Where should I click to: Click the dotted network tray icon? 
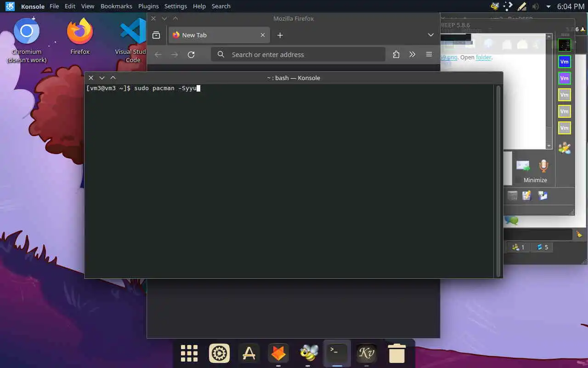[508, 6]
